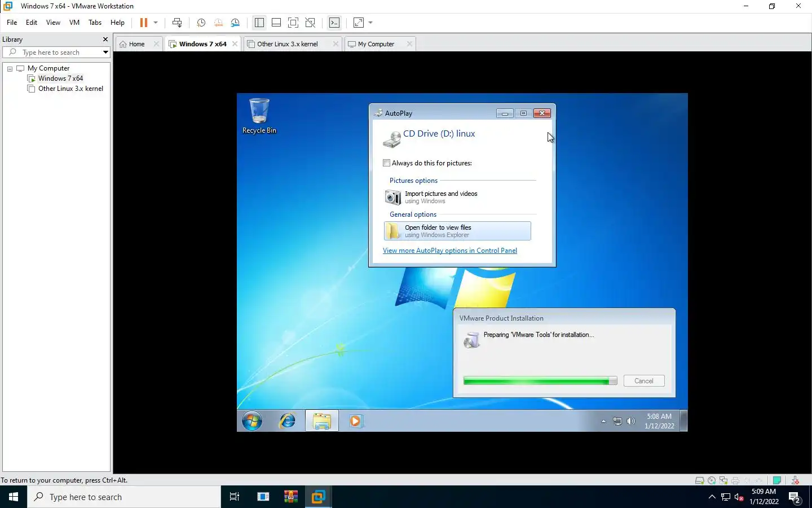
Task: Open the stretch guest dropdown arrow
Action: coord(370,23)
